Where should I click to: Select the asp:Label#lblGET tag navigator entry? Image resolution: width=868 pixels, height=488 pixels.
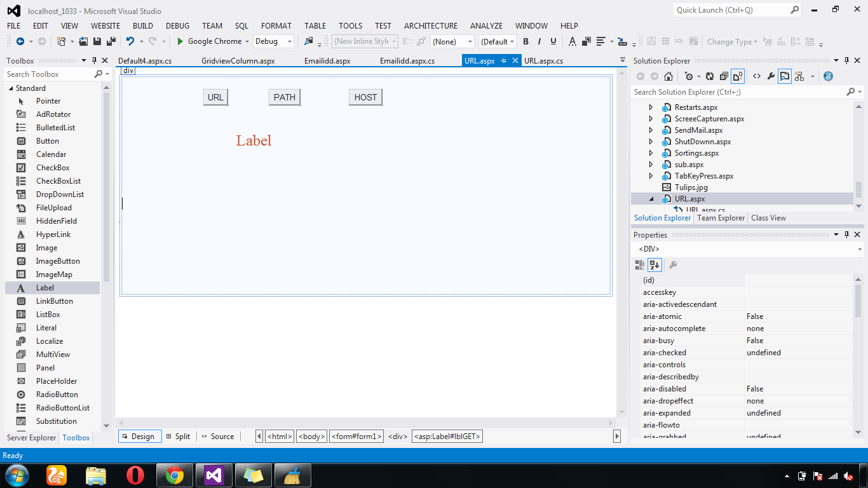point(447,436)
